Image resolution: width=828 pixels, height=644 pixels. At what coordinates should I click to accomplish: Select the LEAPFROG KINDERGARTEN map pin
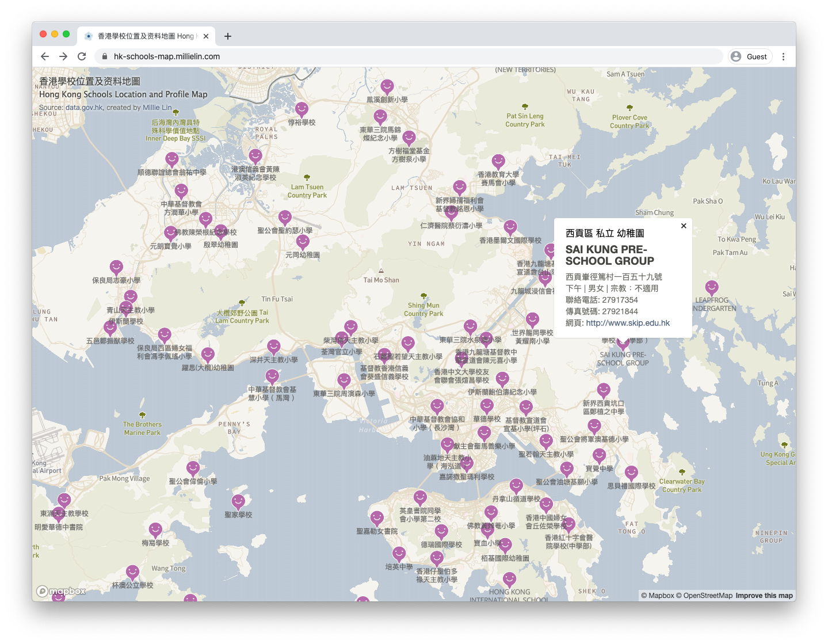pos(712,288)
